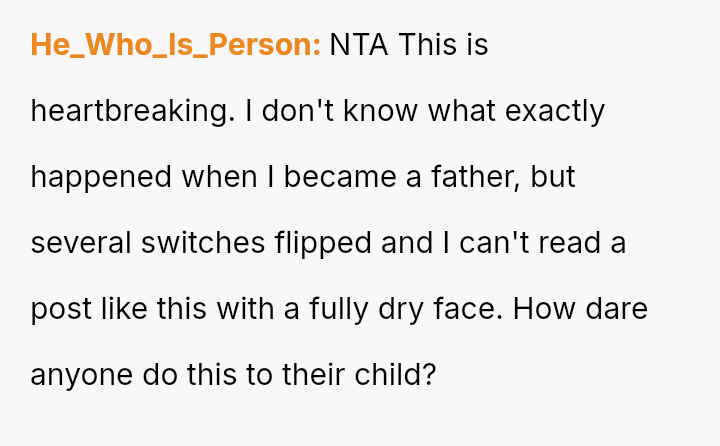The height and width of the screenshot is (446, 720).
Task: Open the He_Who_Is_Person user profile link
Action: [x=175, y=45]
